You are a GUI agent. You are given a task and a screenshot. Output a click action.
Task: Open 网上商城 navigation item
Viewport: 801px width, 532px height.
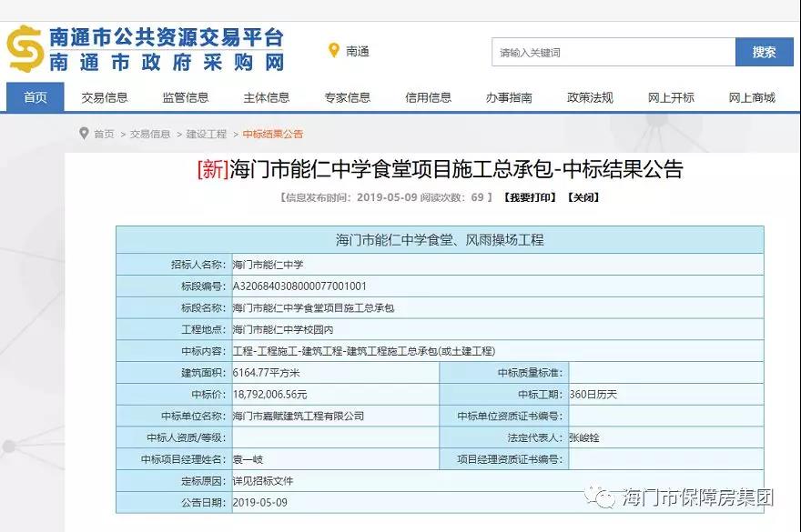tap(752, 98)
